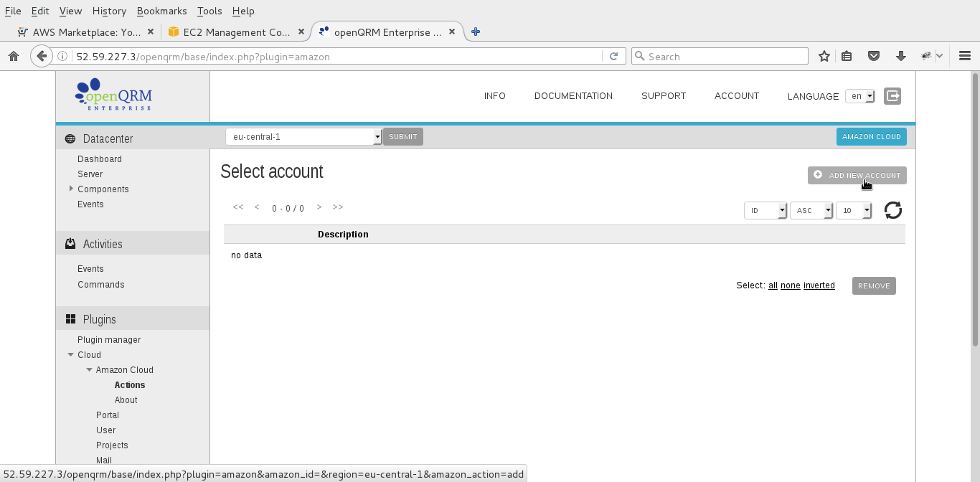Click the Plugins grid icon
980x482 pixels.
[70, 319]
